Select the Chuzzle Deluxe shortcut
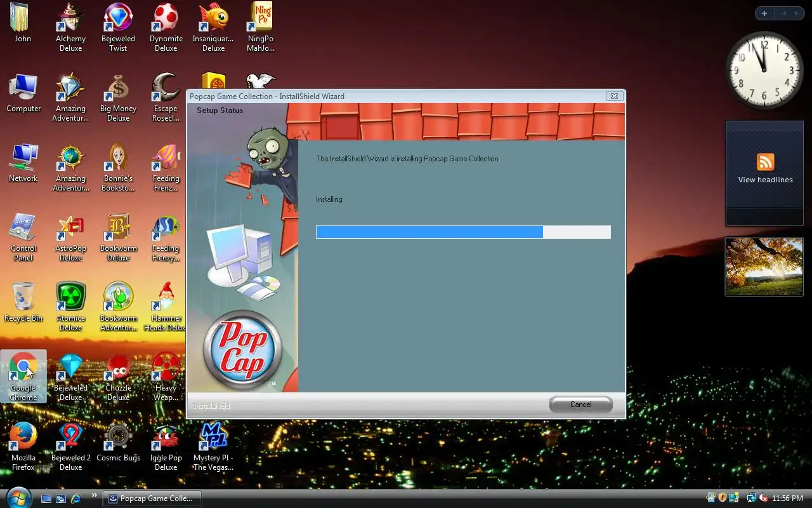Image resolution: width=812 pixels, height=508 pixels. [x=118, y=377]
